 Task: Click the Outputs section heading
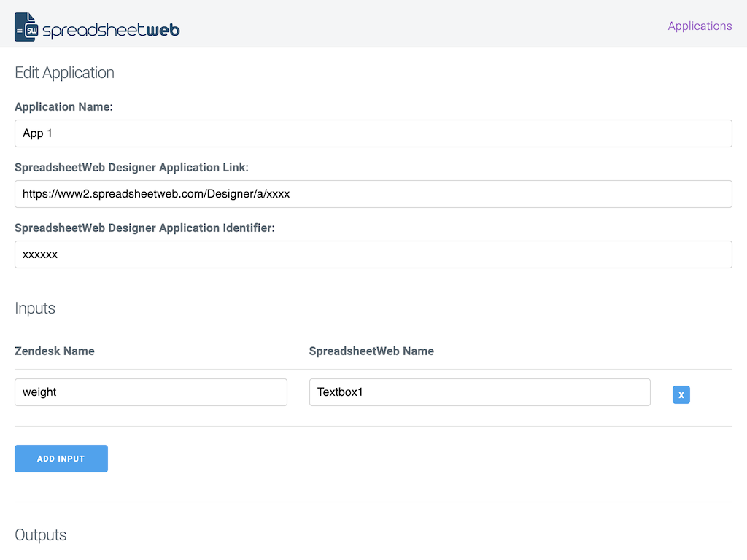pos(41,535)
